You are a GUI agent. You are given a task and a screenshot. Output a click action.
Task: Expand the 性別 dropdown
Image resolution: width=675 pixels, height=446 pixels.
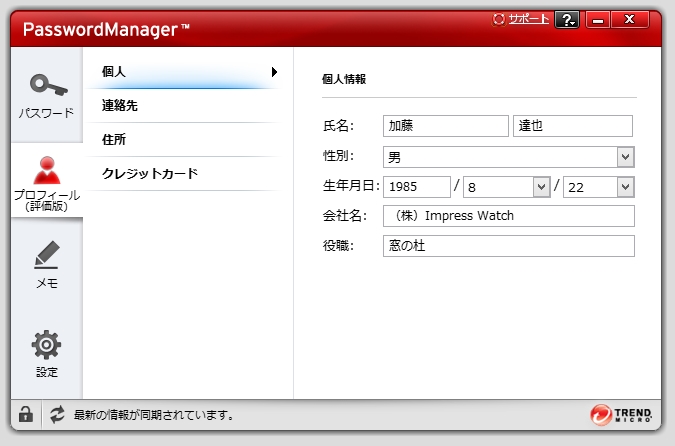(x=625, y=157)
